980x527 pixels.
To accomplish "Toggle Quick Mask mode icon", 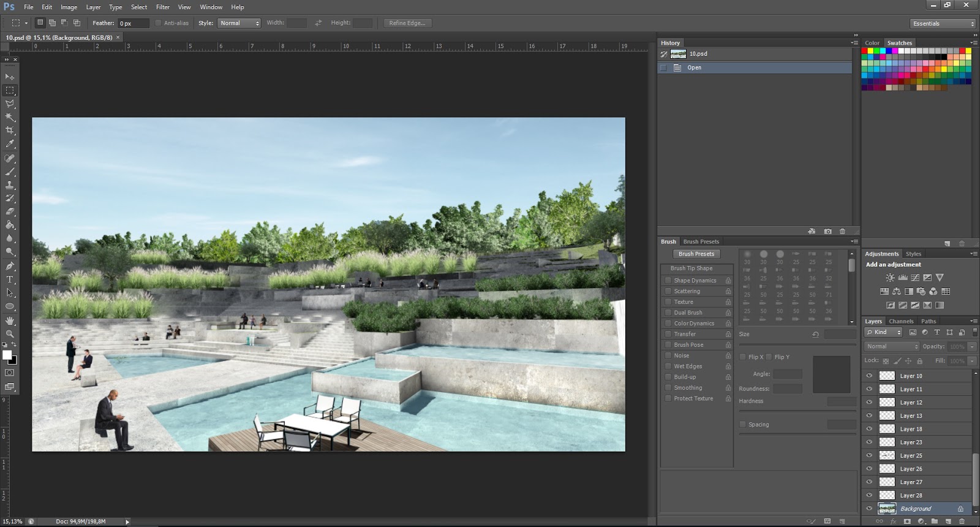I will coord(10,373).
